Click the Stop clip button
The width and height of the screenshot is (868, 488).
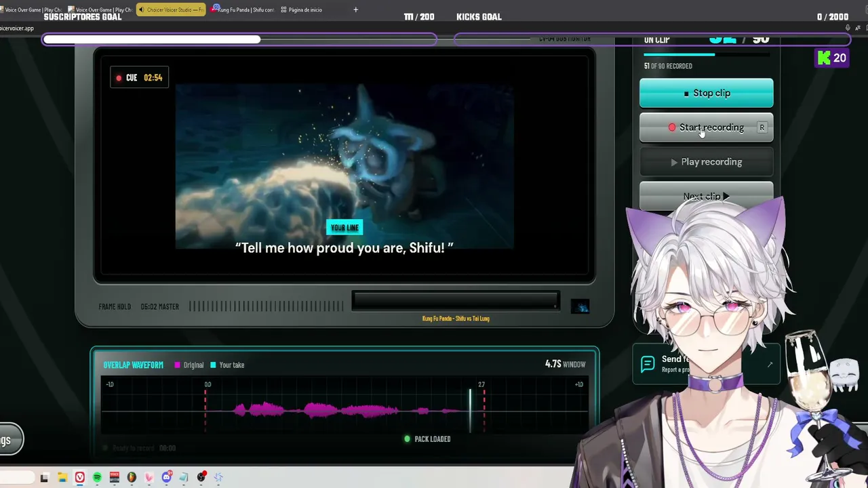(706, 93)
